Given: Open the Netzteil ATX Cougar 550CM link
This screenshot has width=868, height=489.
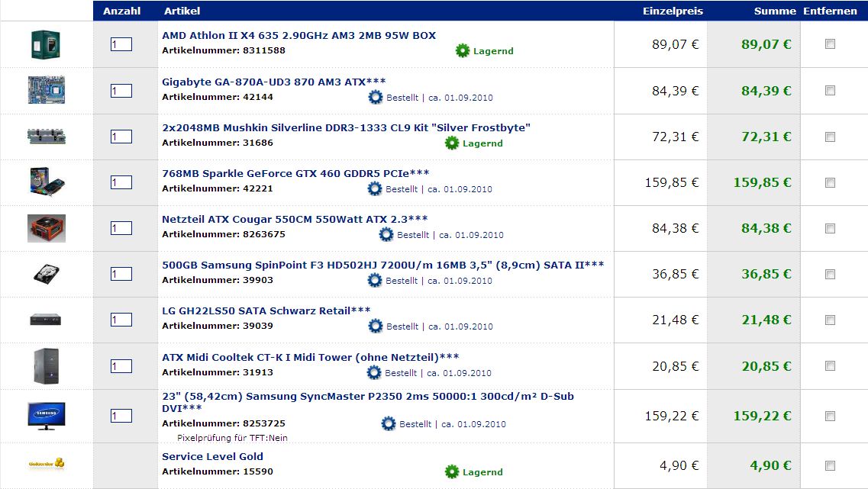Looking at the screenshot, I should (295, 220).
